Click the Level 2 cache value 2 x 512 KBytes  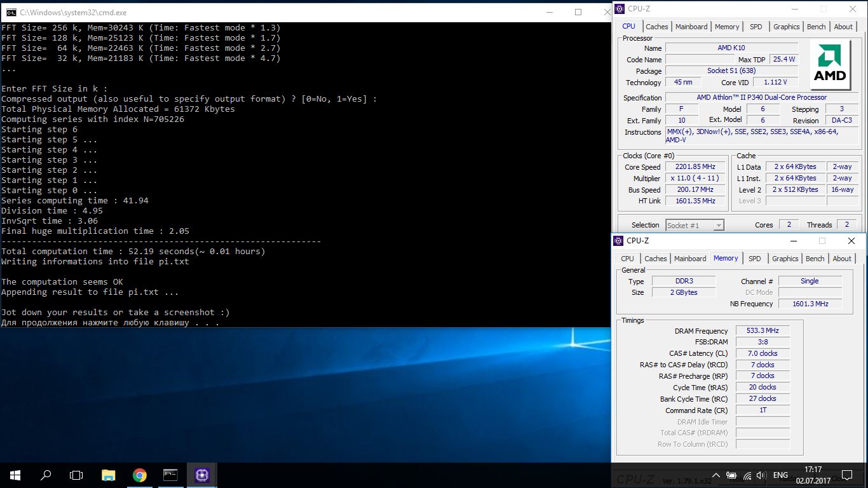click(x=795, y=189)
